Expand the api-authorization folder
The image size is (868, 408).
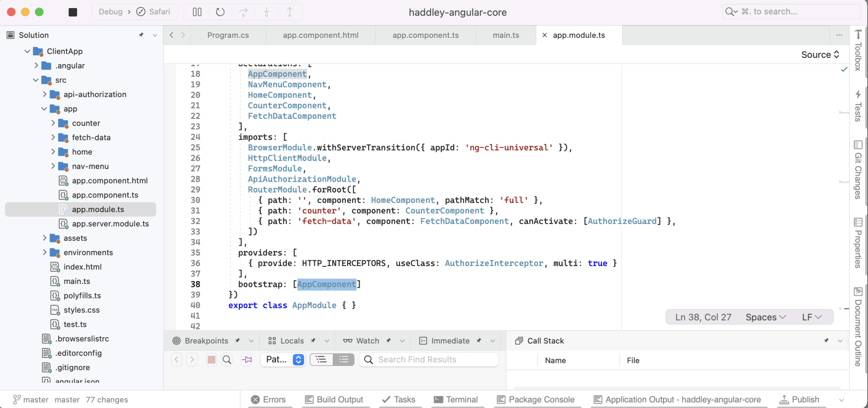click(x=45, y=94)
